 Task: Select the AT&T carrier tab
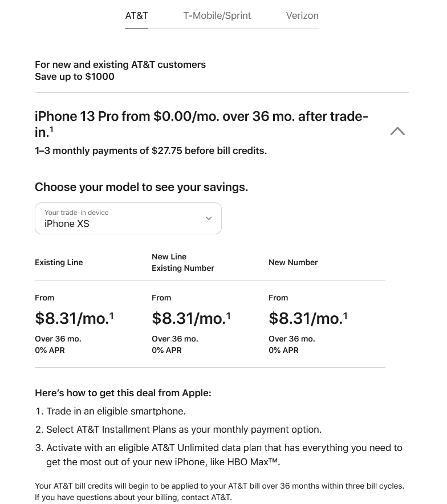click(136, 15)
